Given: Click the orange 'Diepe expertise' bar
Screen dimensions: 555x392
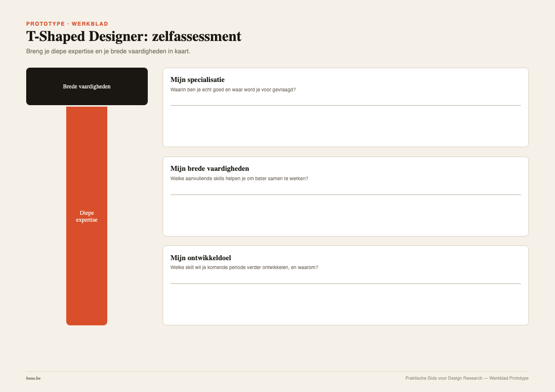Looking at the screenshot, I should [86, 216].
